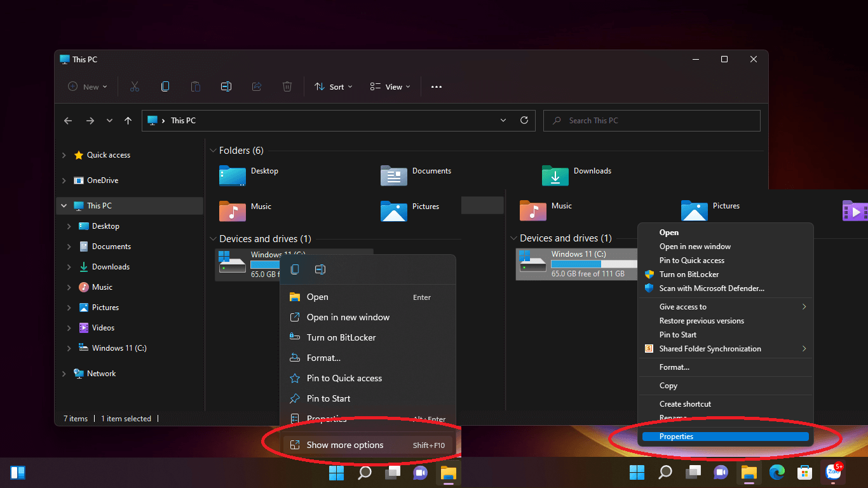Go up one level with up arrow
This screenshot has height=488, width=868.
[128, 120]
